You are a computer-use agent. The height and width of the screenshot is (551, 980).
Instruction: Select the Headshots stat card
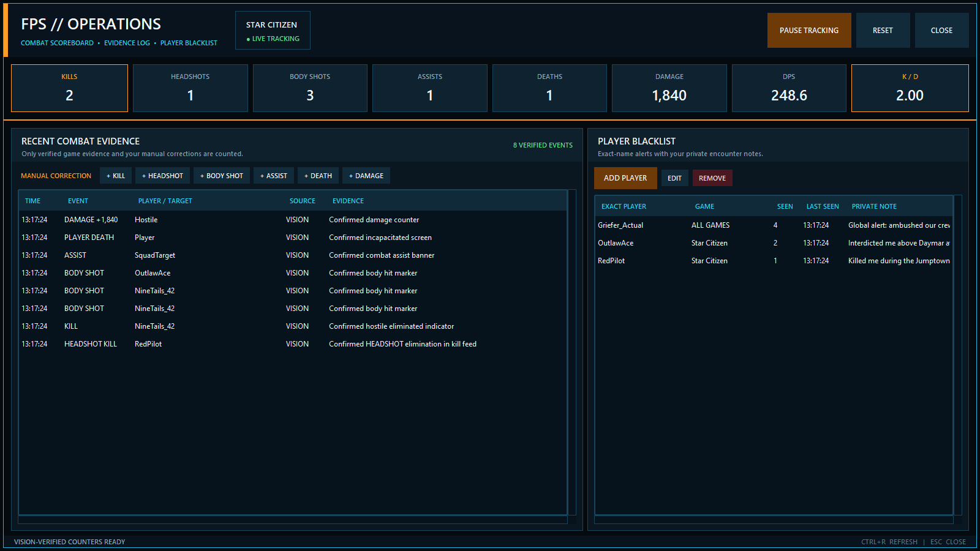[x=190, y=88]
